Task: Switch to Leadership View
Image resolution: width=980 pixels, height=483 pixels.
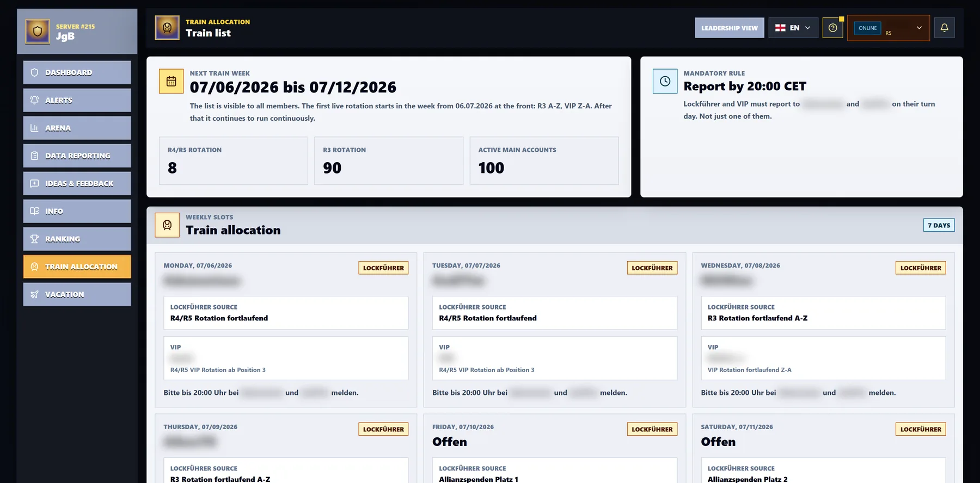Action: [x=730, y=28]
